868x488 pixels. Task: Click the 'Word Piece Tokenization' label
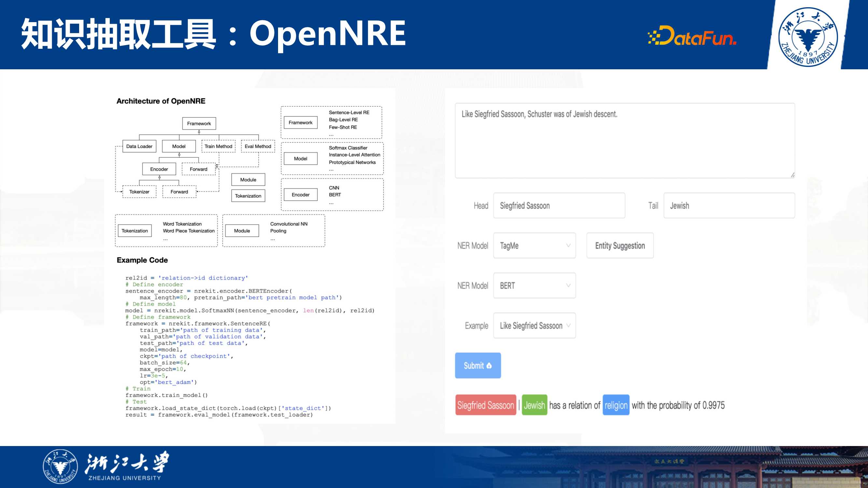tap(189, 231)
